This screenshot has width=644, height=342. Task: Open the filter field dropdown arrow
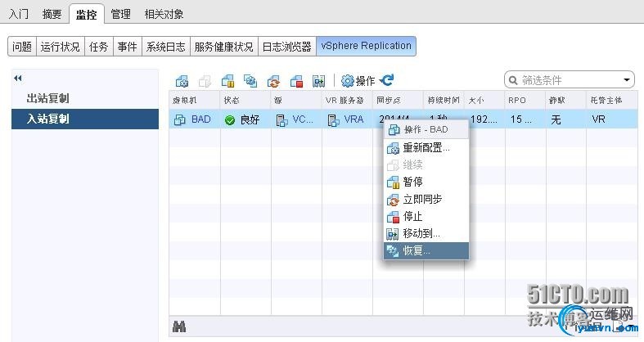627,80
